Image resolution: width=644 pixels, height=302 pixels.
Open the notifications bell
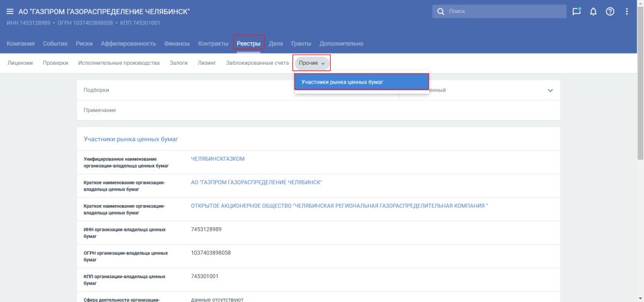(x=593, y=11)
